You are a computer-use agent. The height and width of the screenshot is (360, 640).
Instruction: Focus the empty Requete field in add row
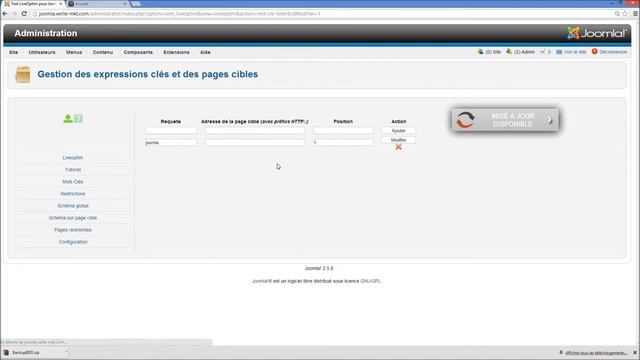[x=171, y=131]
